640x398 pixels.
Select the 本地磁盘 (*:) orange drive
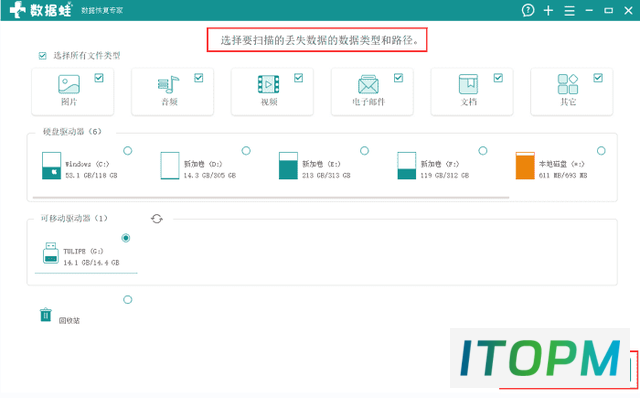[525, 166]
